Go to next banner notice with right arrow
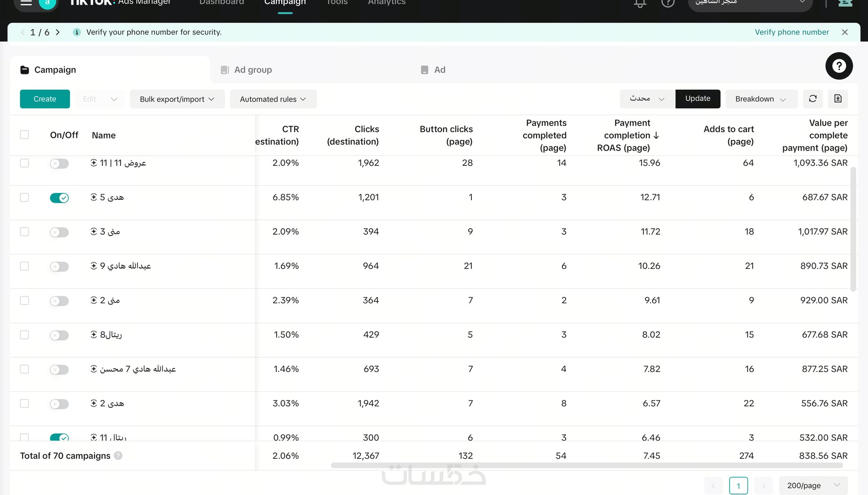Screen dimensions: 868x495 point(58,32)
